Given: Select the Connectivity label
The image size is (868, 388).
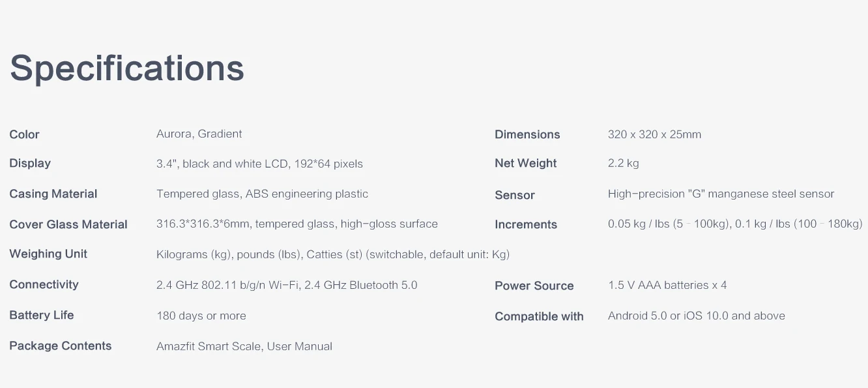Looking at the screenshot, I should pos(44,284).
